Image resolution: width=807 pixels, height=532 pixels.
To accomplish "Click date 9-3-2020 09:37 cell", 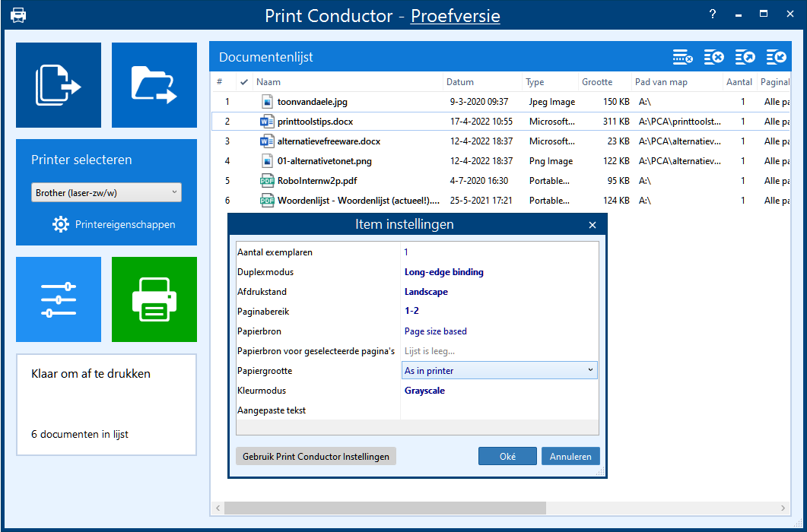I will tap(479, 102).
